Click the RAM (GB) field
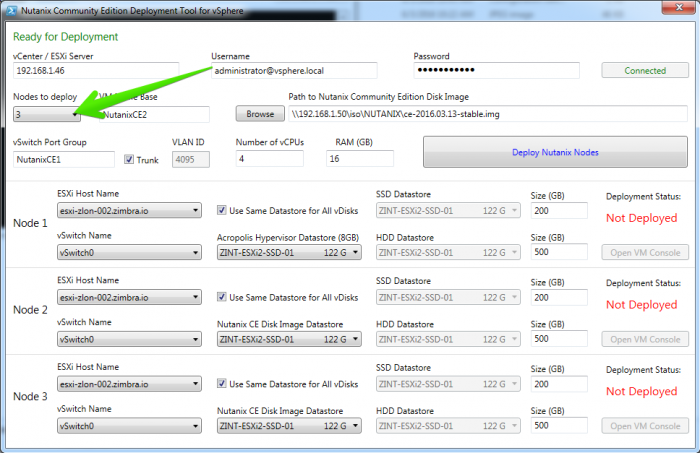The height and width of the screenshot is (453, 700). pyautogui.click(x=360, y=159)
